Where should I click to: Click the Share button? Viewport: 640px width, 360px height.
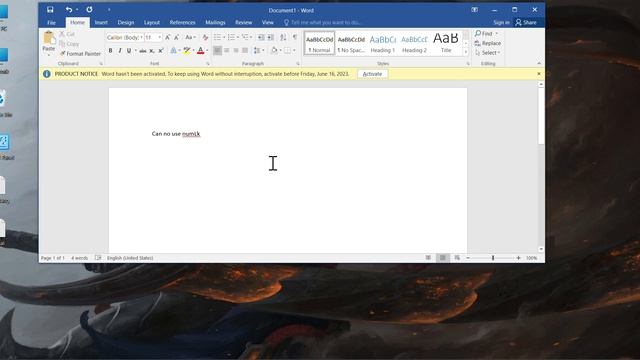526,22
